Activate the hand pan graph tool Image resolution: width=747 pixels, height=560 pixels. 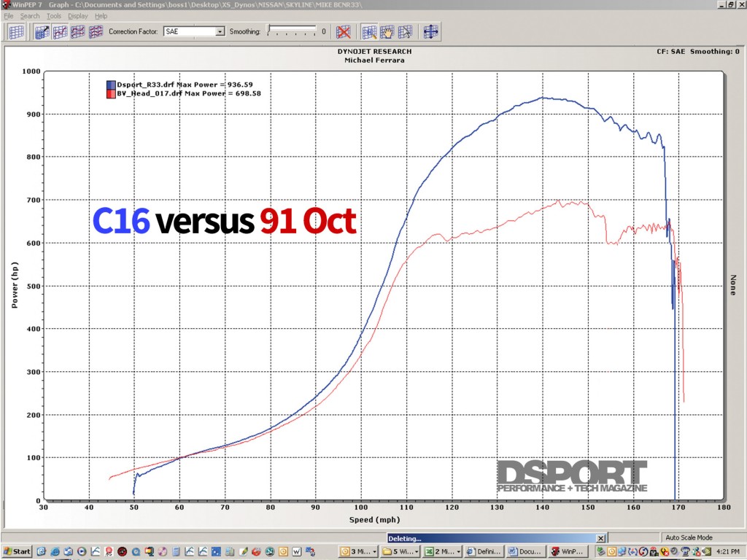tap(387, 32)
